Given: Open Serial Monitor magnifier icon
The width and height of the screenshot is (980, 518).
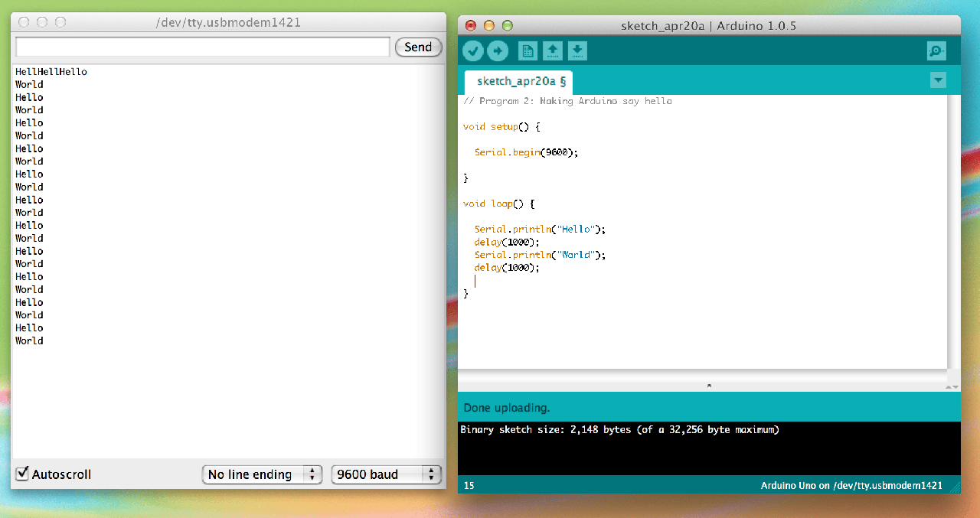Looking at the screenshot, I should tap(936, 51).
